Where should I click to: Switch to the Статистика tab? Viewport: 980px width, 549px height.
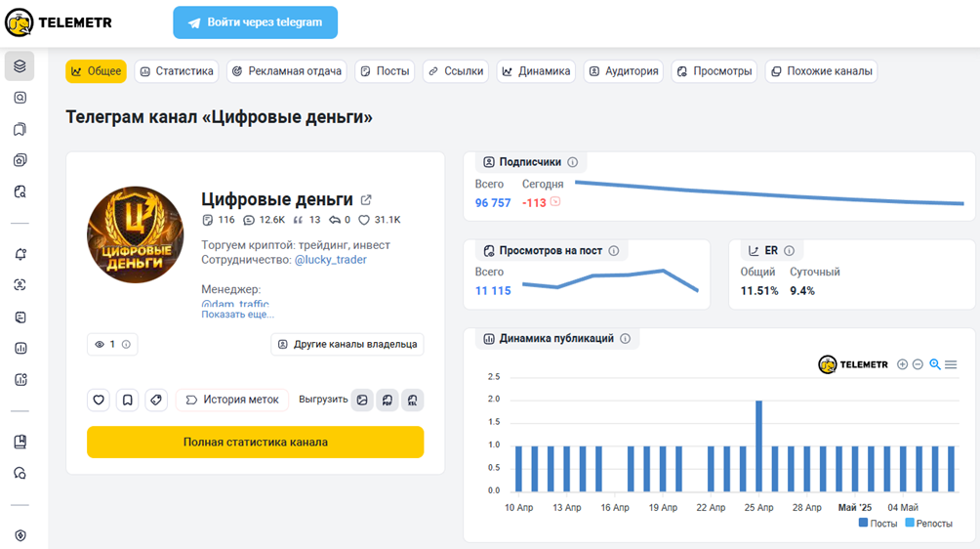(x=177, y=71)
